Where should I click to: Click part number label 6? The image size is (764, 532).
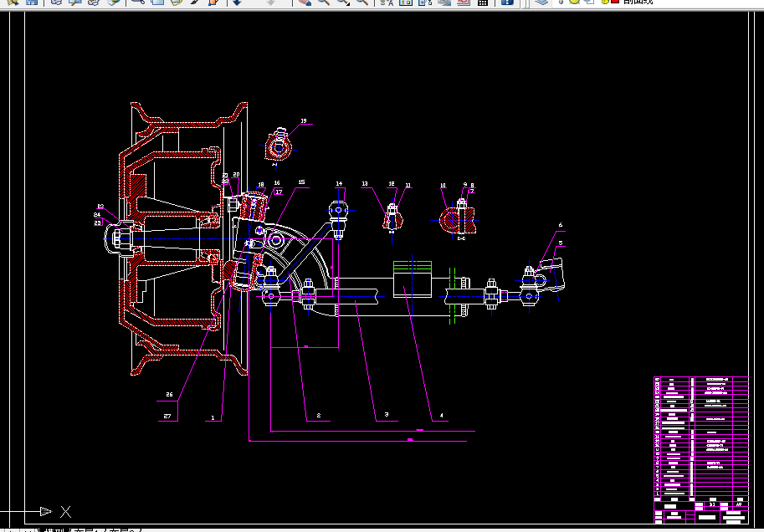point(561,224)
